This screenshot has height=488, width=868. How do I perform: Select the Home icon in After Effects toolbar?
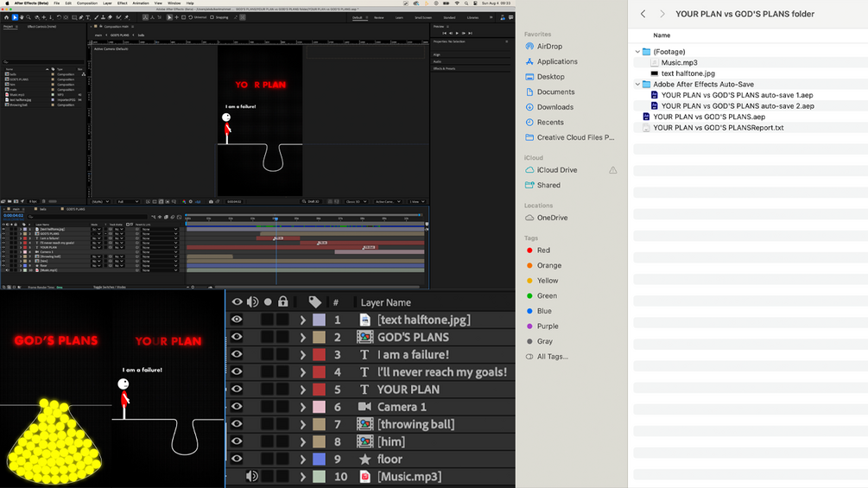7,17
